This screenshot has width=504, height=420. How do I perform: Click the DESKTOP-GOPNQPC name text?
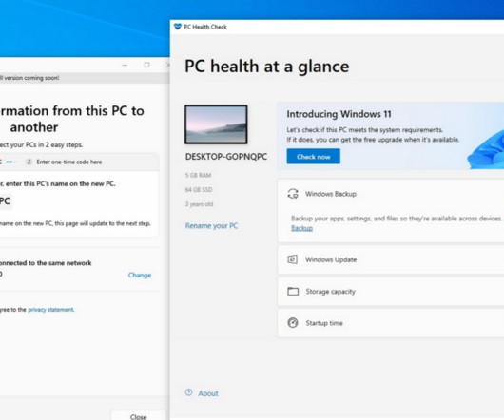226,157
